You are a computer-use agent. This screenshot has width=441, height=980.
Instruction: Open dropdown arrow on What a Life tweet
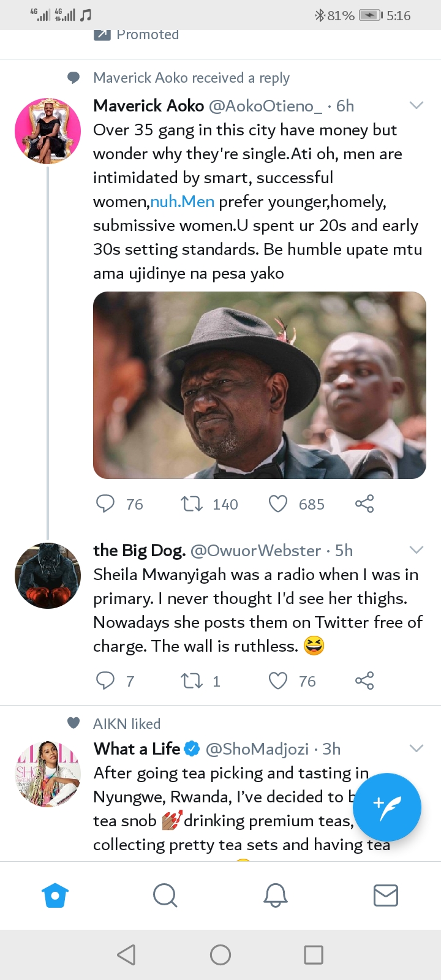point(417,748)
